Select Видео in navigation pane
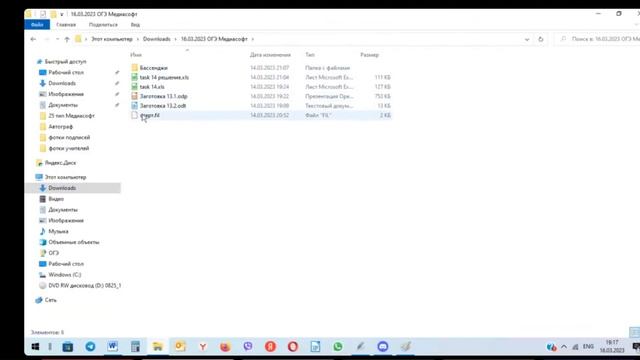This screenshot has width=640, height=360. (56, 199)
